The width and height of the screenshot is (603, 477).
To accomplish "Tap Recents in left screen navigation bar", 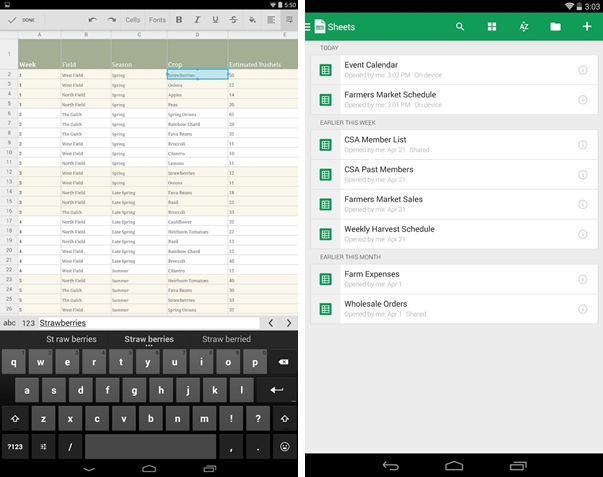I will point(210,469).
